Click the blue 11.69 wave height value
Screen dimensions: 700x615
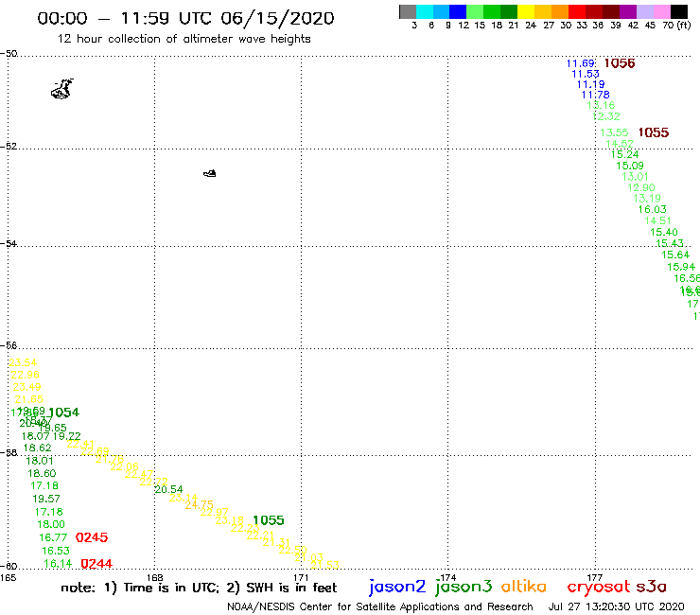(581, 63)
